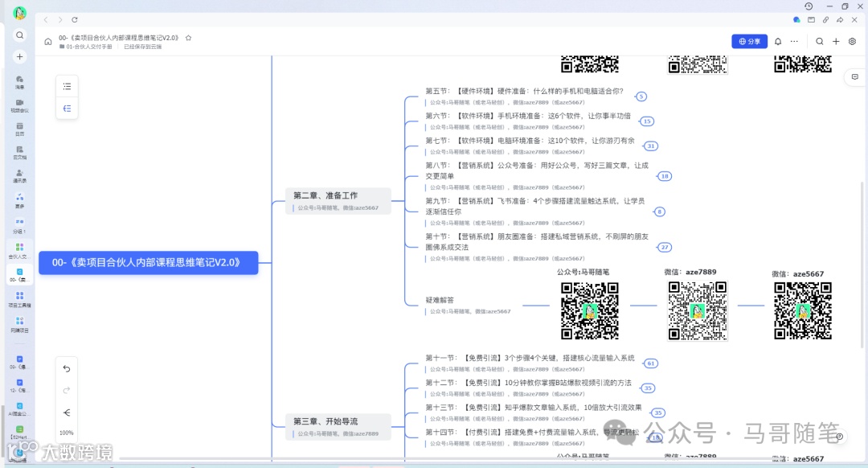
Task: Click the refresh page icon
Action: 75,20
